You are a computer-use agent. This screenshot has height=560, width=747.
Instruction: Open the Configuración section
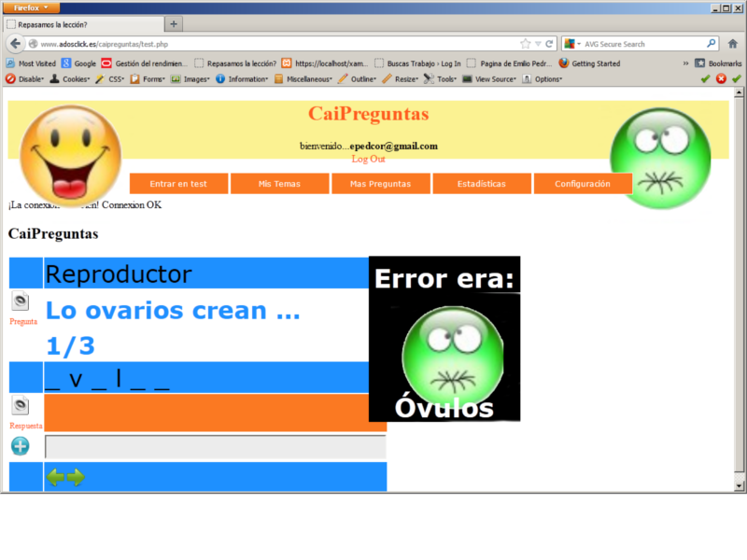pos(583,184)
